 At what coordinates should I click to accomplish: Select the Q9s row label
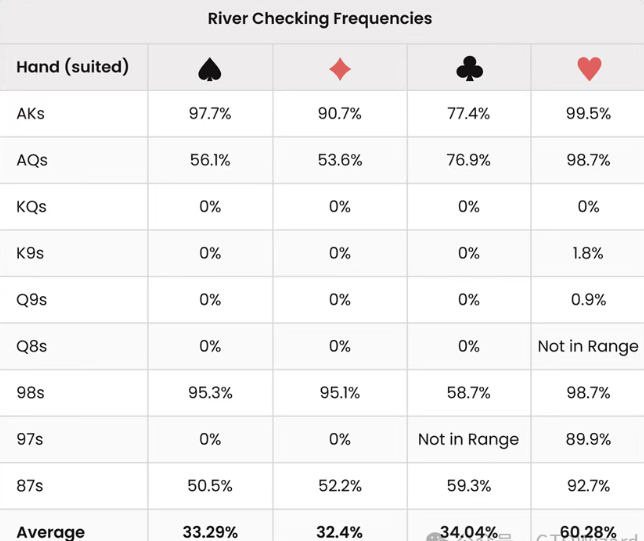pyautogui.click(x=32, y=300)
